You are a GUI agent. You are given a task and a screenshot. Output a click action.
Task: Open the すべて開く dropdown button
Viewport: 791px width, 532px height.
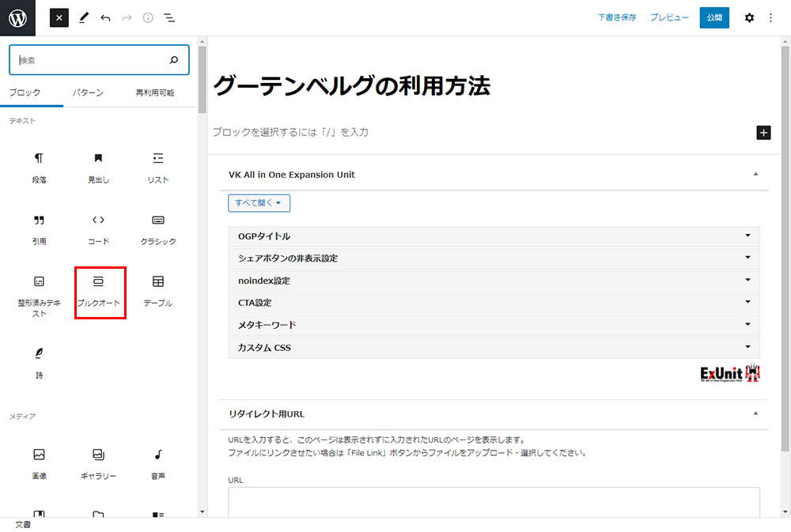click(x=259, y=202)
